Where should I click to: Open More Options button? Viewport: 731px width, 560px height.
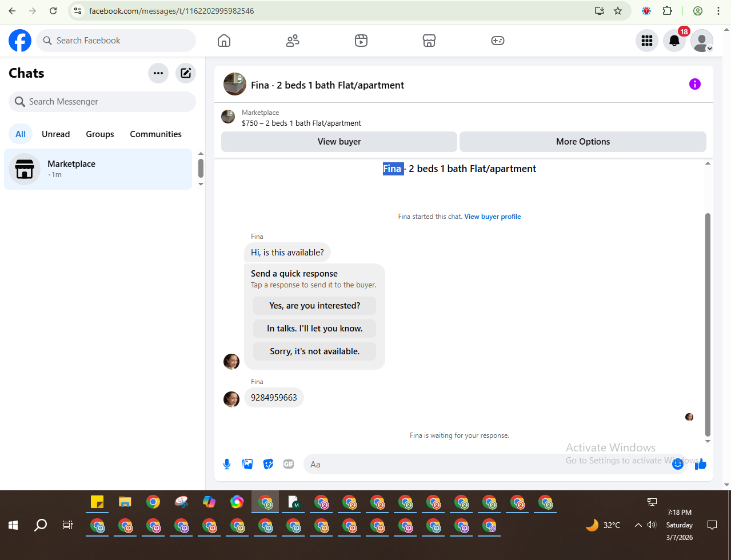[x=583, y=142]
